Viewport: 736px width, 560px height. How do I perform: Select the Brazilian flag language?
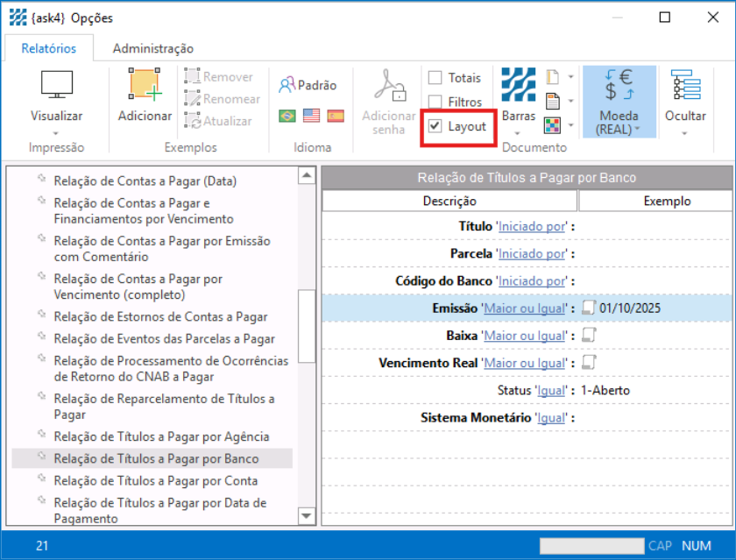click(x=287, y=116)
